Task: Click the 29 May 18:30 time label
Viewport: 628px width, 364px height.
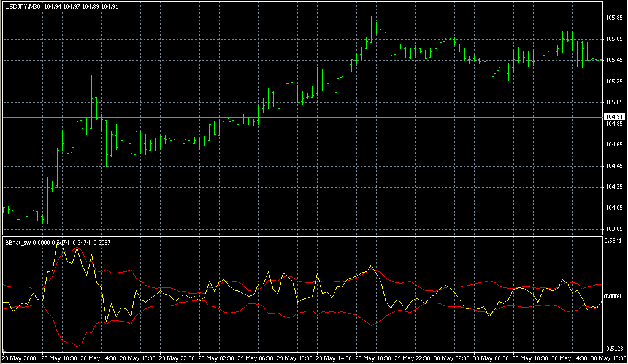Action: pyautogui.click(x=373, y=358)
